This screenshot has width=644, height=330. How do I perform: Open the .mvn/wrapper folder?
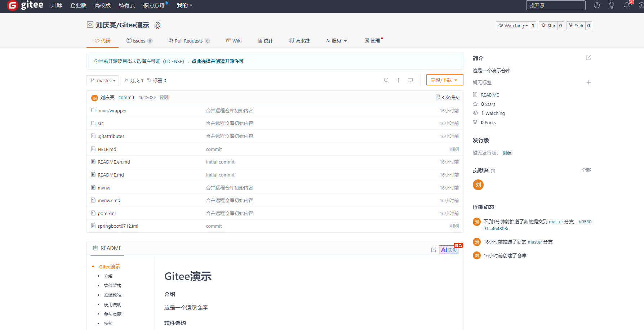[112, 111]
